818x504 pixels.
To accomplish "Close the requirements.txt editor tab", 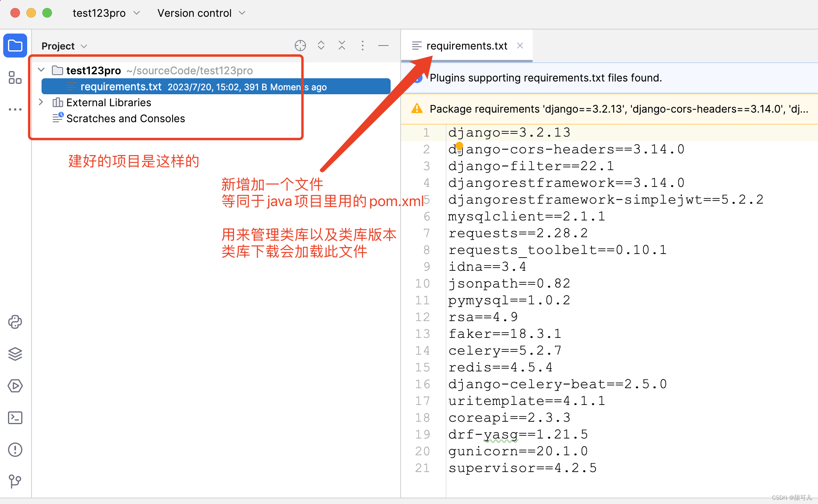I will [520, 46].
